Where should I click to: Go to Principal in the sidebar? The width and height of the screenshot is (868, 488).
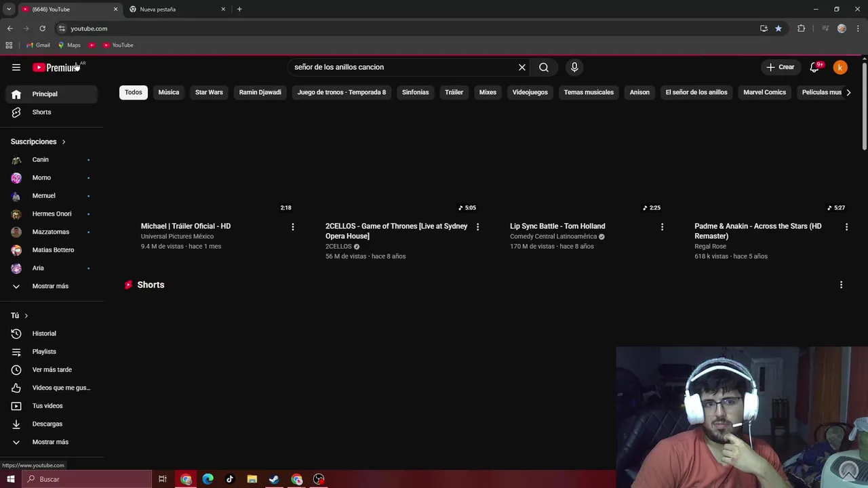pos(52,94)
